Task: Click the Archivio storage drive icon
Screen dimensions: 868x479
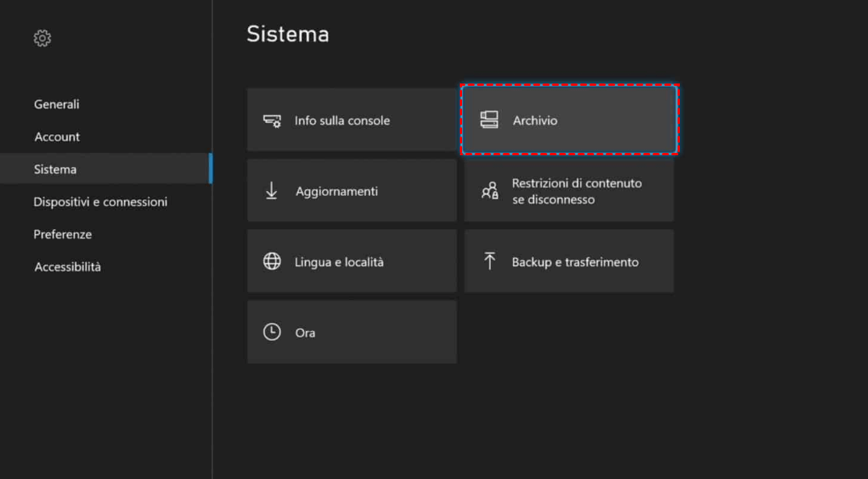Action: [489, 120]
